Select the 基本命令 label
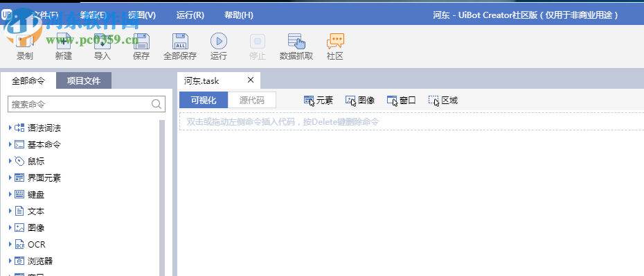Screen dimensions: 644x276 tap(44, 144)
